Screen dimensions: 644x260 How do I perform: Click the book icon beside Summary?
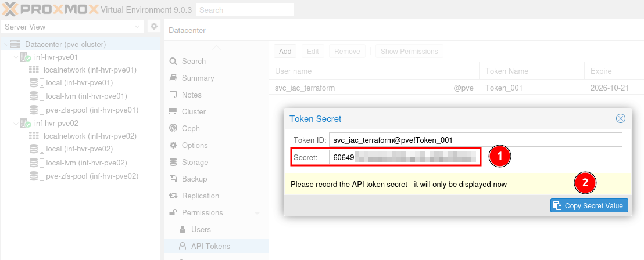click(173, 78)
